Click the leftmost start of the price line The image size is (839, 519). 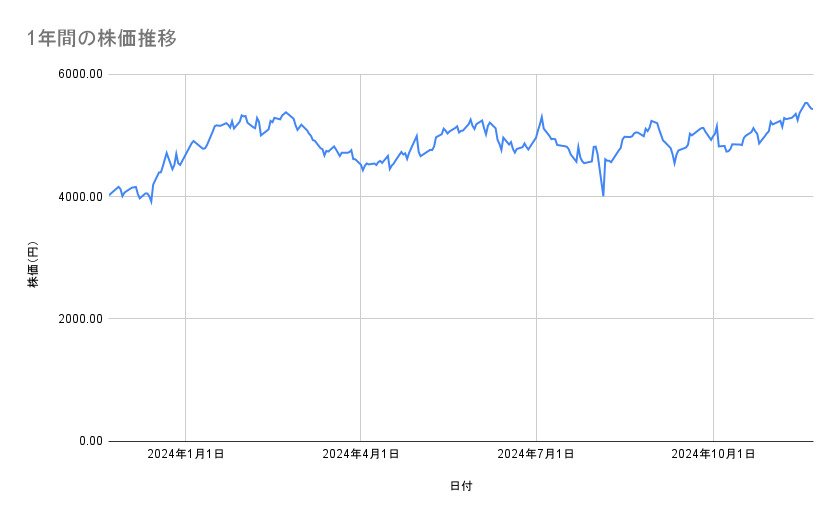click(109, 194)
